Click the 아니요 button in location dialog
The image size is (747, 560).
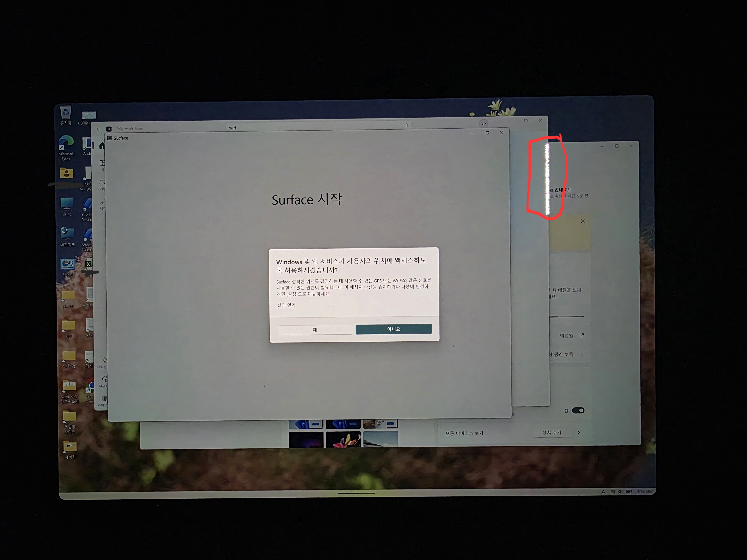[393, 329]
